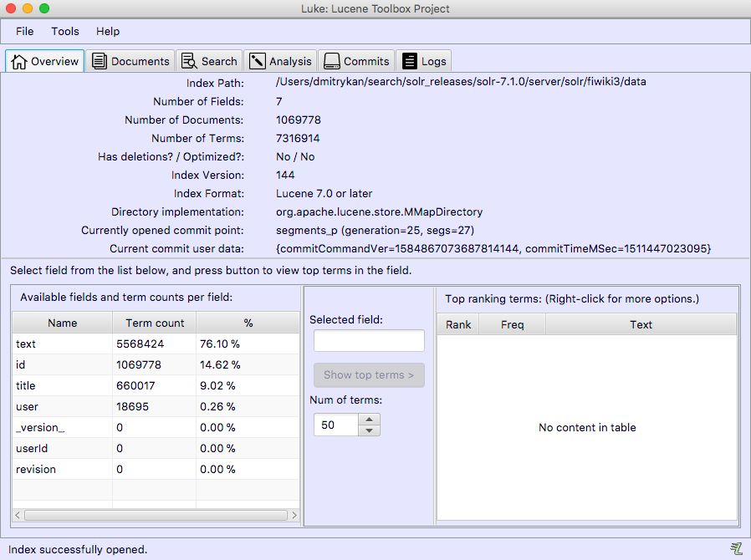The image size is (751, 560).
Task: Select the 'user' field row
Action: click(156, 407)
